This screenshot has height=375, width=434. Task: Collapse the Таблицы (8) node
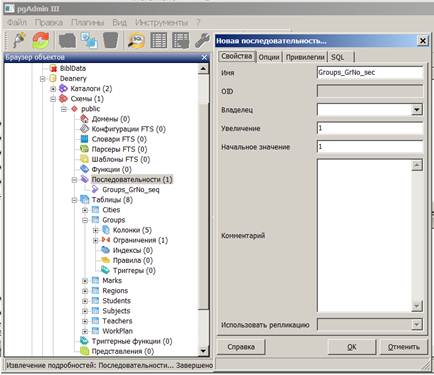[74, 200]
